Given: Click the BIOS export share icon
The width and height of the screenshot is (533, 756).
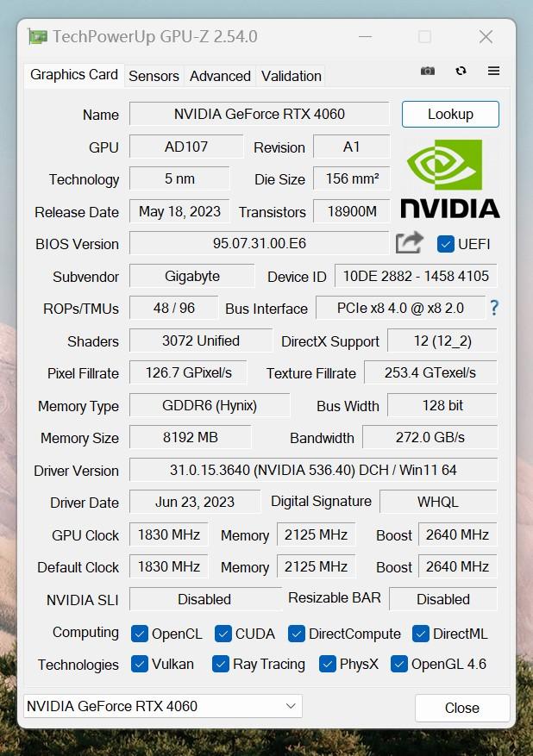Looking at the screenshot, I should (x=410, y=243).
